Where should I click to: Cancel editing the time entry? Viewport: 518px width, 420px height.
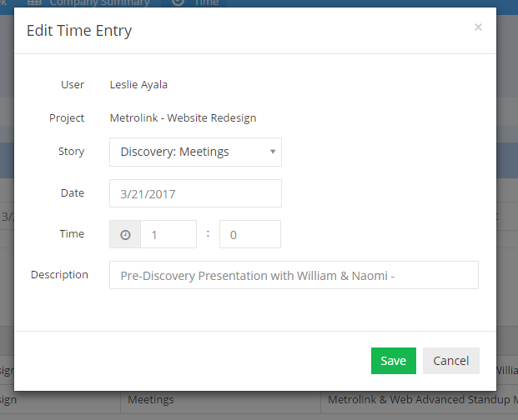451,361
